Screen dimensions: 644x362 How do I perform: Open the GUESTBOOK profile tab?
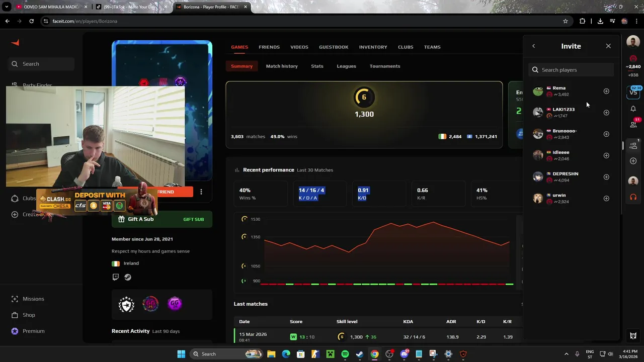334,47
